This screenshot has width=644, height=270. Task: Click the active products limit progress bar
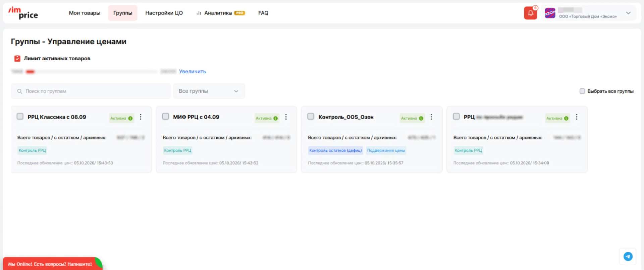[91, 71]
